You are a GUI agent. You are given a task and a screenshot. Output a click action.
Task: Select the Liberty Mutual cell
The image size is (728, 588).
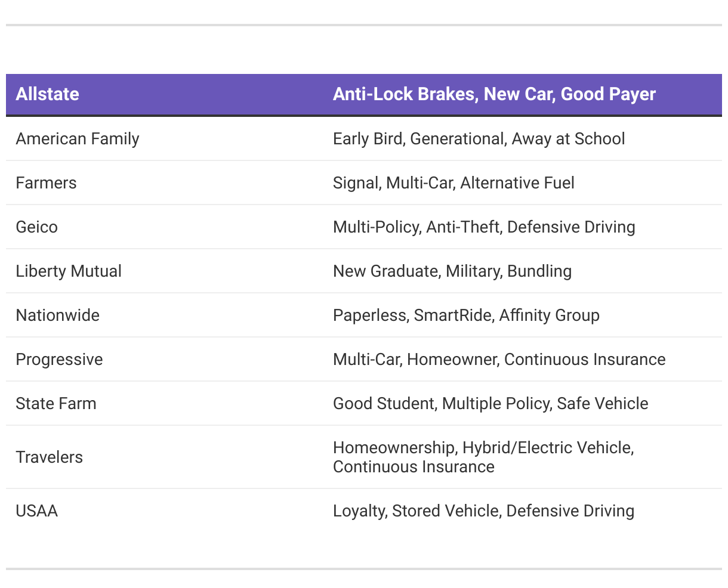pyautogui.click(x=69, y=271)
